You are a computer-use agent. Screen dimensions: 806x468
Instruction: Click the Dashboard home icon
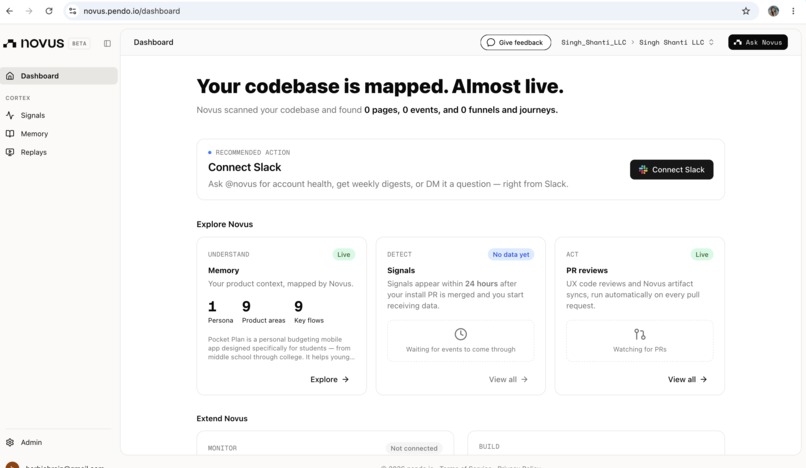(x=10, y=76)
